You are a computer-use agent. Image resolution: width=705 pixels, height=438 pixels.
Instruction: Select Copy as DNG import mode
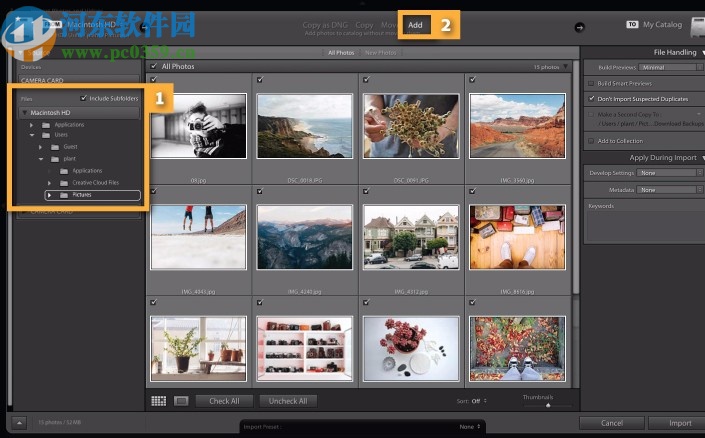325,25
